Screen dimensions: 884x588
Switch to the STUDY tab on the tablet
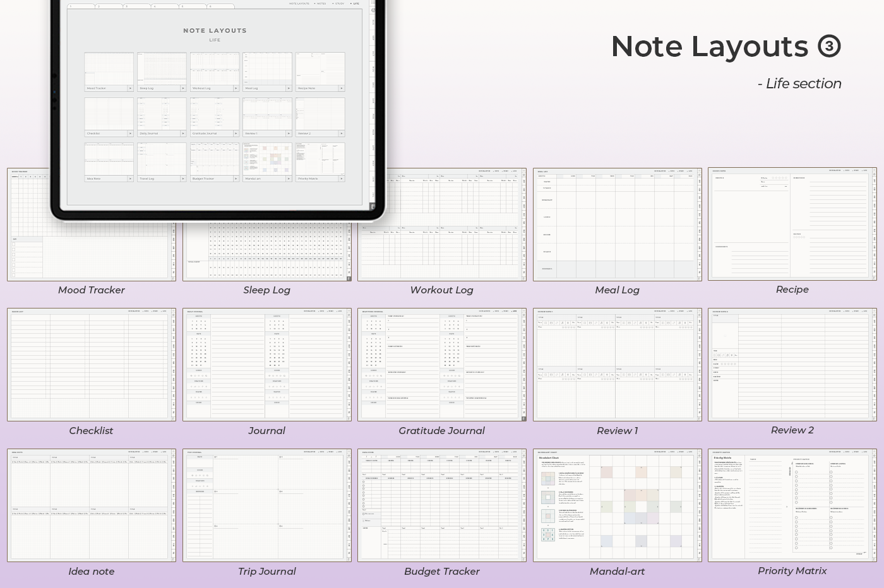[340, 4]
